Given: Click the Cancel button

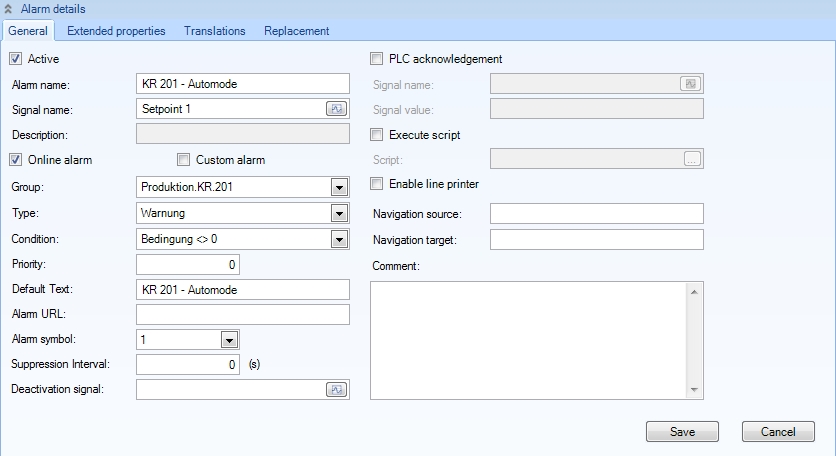Looking at the screenshot, I should [x=777, y=432].
